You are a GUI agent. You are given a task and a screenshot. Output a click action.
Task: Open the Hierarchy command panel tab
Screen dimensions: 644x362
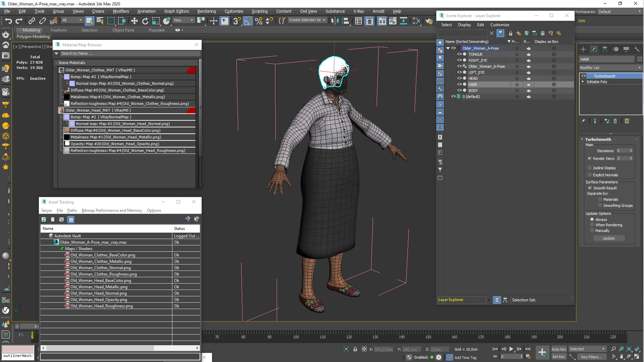coord(605,49)
